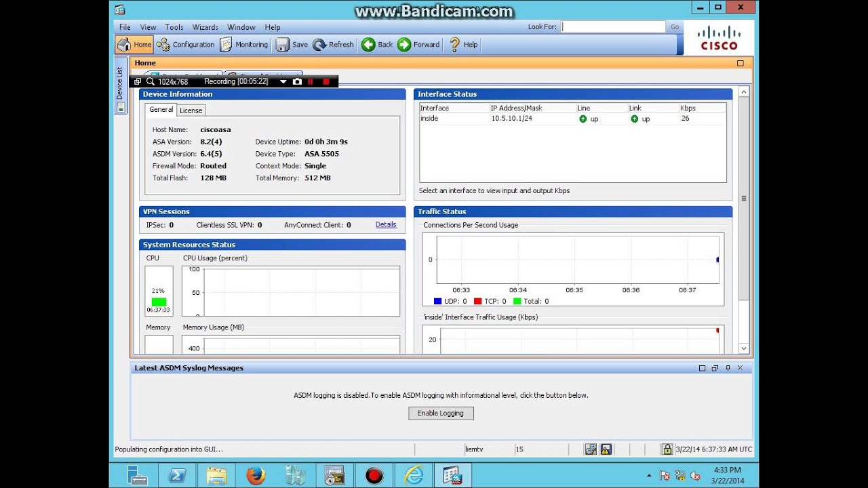
Task: Click the red TCP legend swatch
Action: coord(477,302)
